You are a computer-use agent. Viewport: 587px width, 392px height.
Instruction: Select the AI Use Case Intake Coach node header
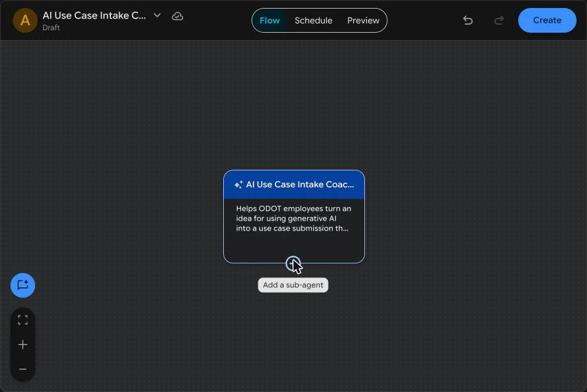[294, 184]
